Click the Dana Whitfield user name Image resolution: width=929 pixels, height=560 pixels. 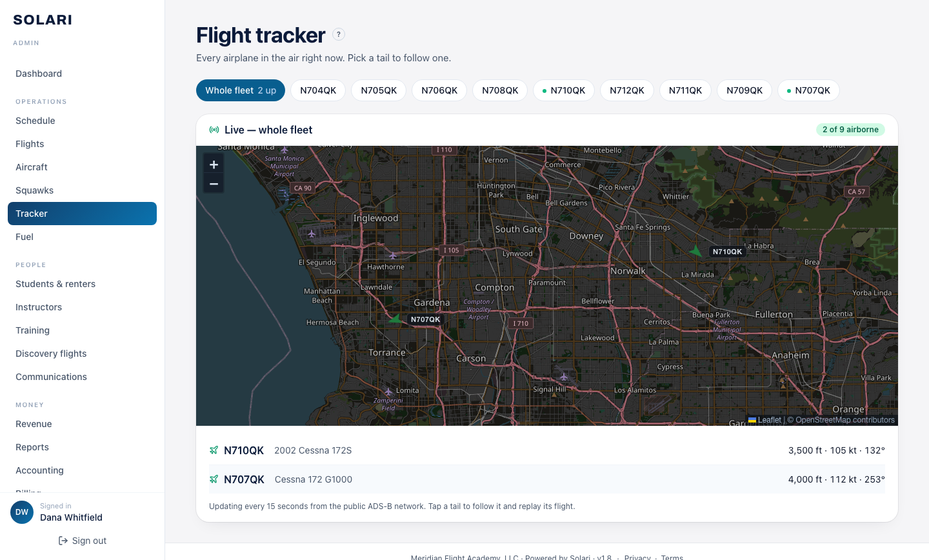tap(71, 517)
